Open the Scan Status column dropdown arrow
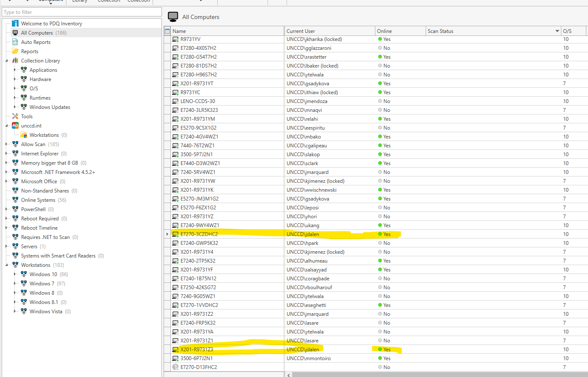The width and height of the screenshot is (588, 377). (x=557, y=31)
